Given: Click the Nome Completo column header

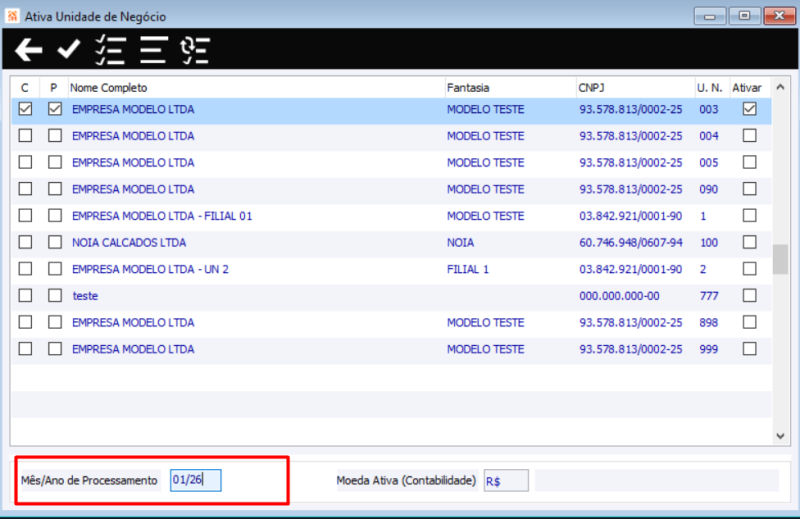Looking at the screenshot, I should click(x=257, y=88).
